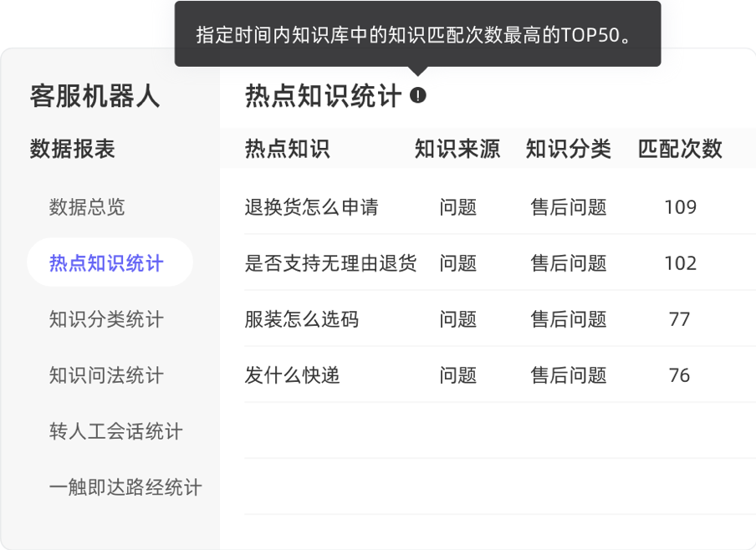Select 热点知识统计 sidebar item
Image resolution: width=756 pixels, height=550 pixels.
tap(107, 263)
